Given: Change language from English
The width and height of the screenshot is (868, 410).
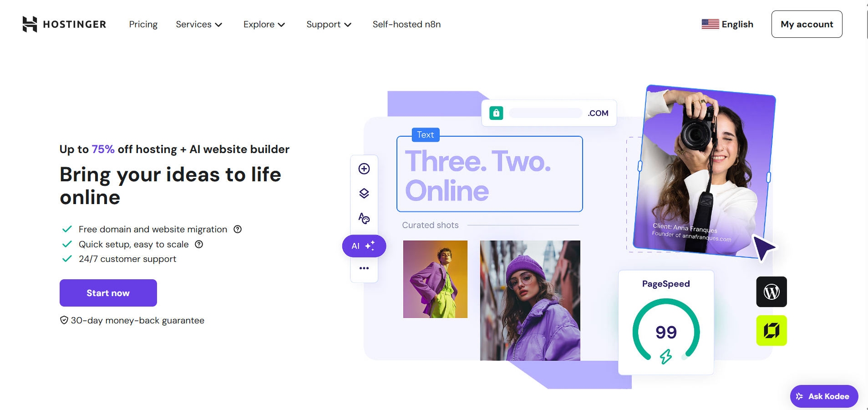Looking at the screenshot, I should tap(727, 24).
